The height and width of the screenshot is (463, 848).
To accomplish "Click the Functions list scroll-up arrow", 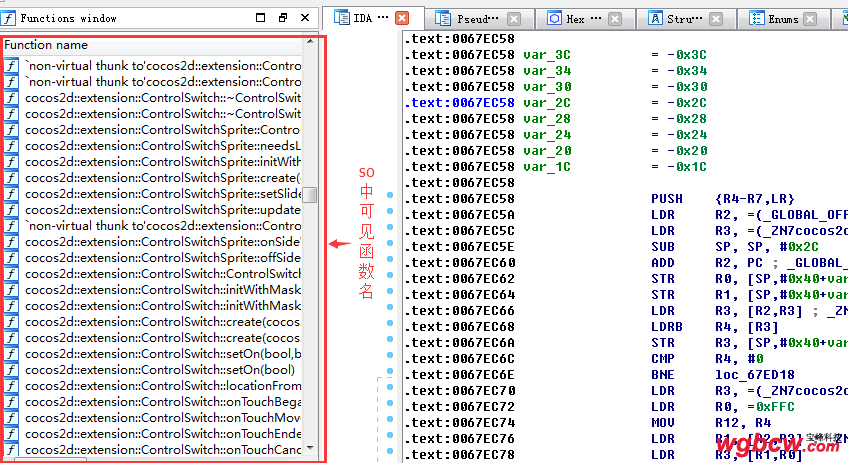I will [310, 42].
